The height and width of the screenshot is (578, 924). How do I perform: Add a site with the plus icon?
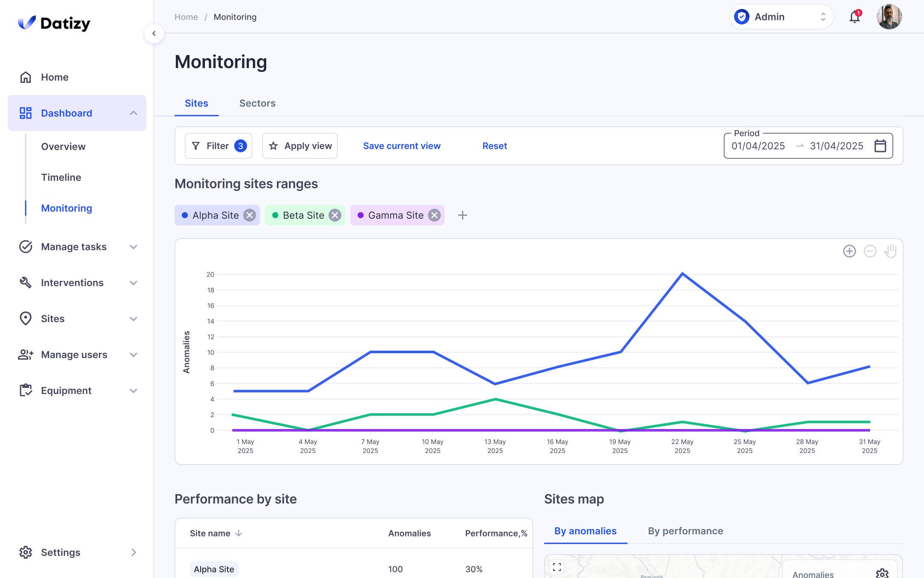(x=462, y=215)
